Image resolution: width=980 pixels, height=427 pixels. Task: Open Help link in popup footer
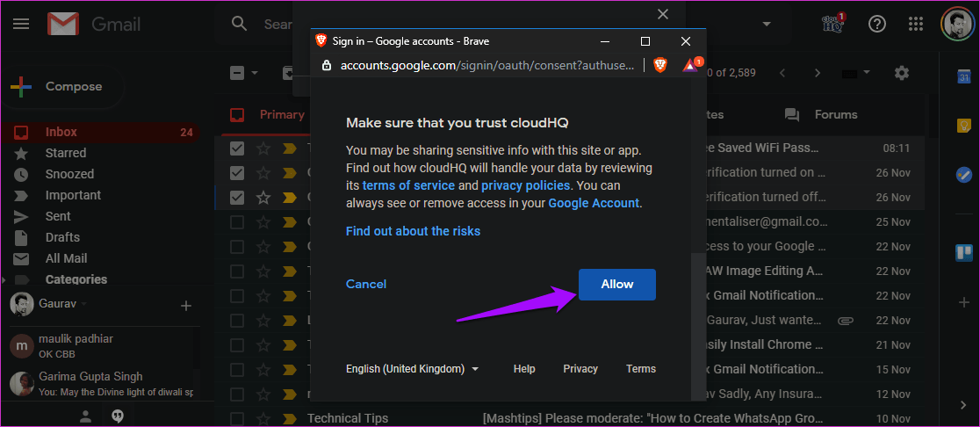pos(524,369)
